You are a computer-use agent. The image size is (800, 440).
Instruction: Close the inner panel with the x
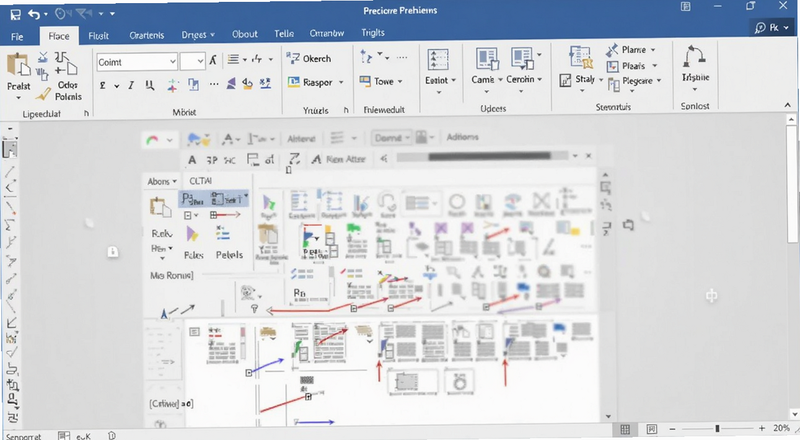click(588, 156)
